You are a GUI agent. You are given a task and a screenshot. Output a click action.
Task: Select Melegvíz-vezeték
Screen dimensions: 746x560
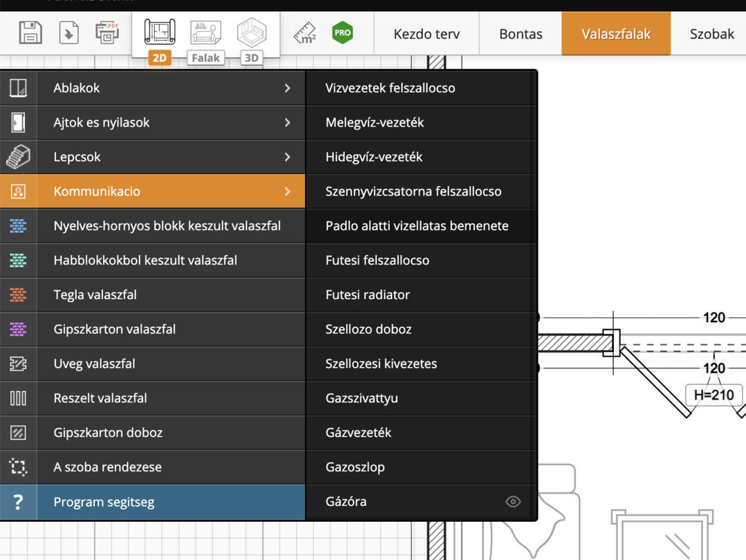(x=422, y=123)
